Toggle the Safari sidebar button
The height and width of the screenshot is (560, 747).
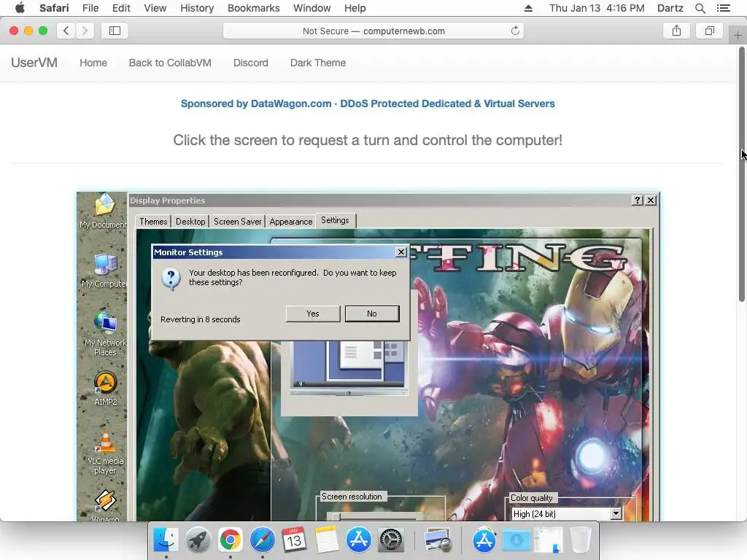click(115, 31)
